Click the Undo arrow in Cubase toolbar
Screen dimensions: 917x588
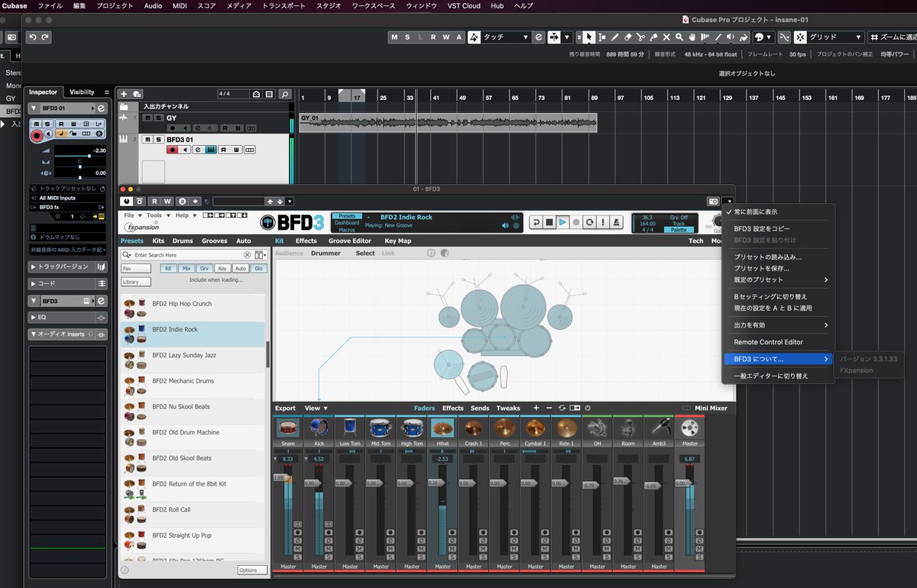[32, 37]
